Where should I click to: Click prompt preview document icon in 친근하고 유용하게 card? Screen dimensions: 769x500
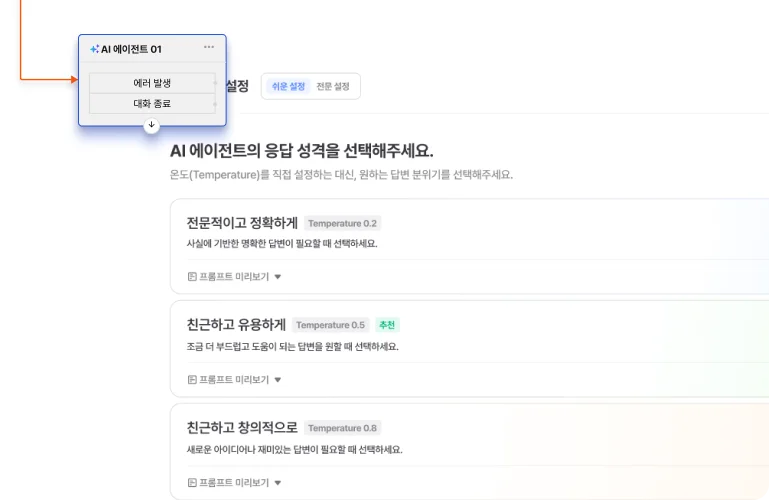192,379
